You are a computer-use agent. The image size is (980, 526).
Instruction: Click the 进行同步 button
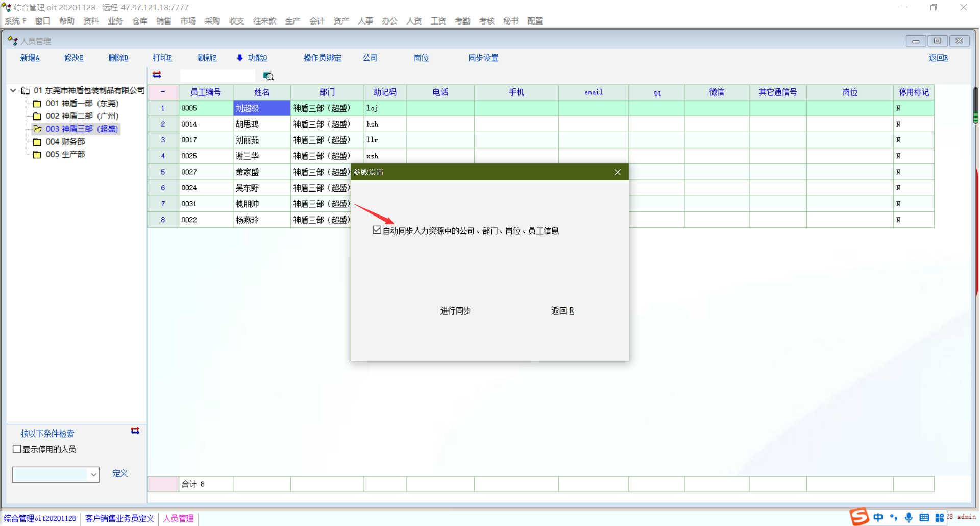[455, 310]
